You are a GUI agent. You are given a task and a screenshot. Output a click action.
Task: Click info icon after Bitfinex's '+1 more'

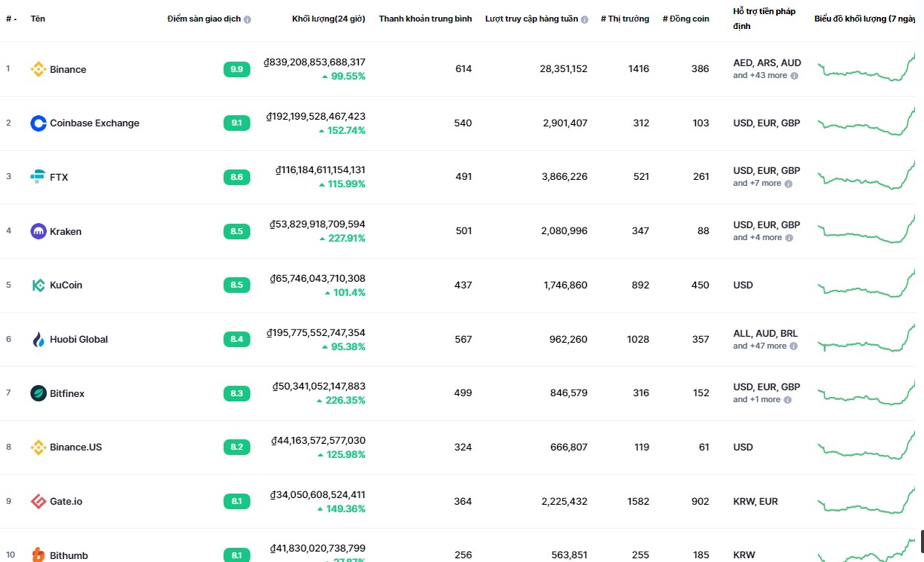pos(788,400)
